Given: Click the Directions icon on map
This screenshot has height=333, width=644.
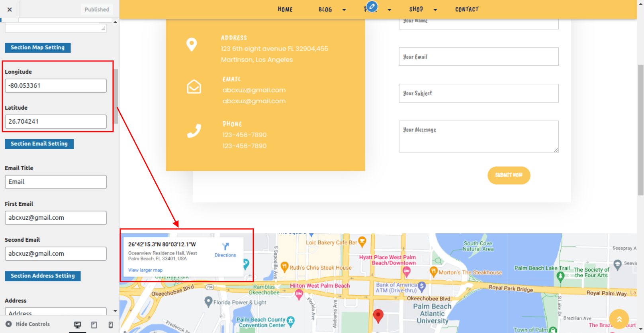Looking at the screenshot, I should pyautogui.click(x=225, y=247).
